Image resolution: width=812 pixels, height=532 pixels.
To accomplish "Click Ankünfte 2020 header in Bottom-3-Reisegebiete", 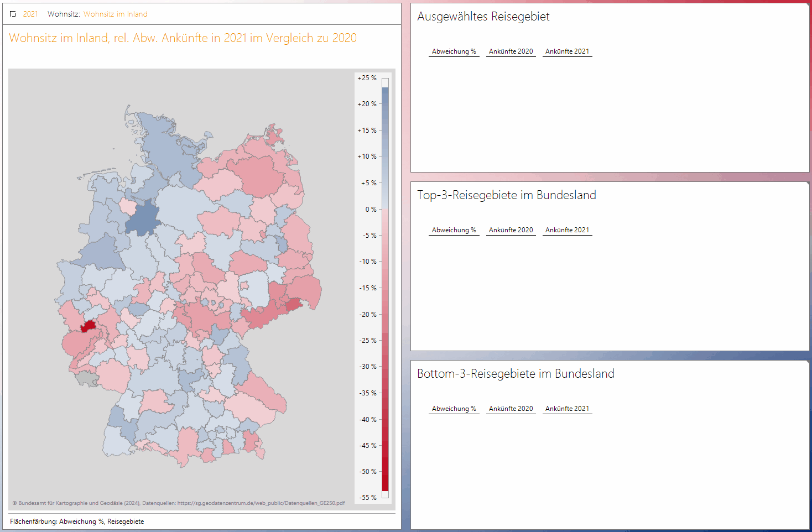I will pyautogui.click(x=511, y=409).
